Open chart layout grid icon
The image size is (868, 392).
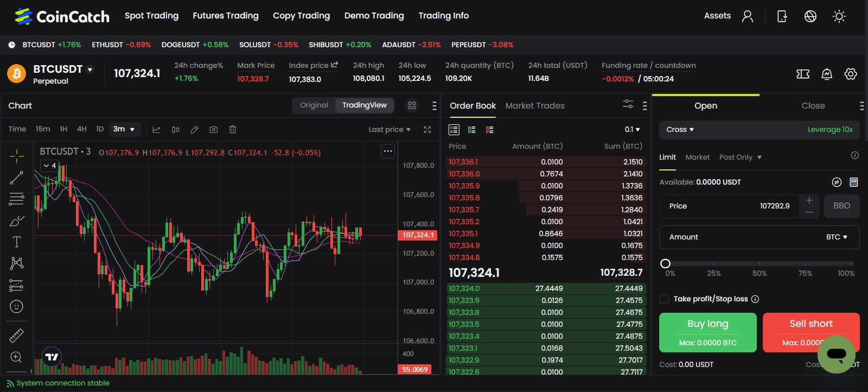(x=412, y=105)
